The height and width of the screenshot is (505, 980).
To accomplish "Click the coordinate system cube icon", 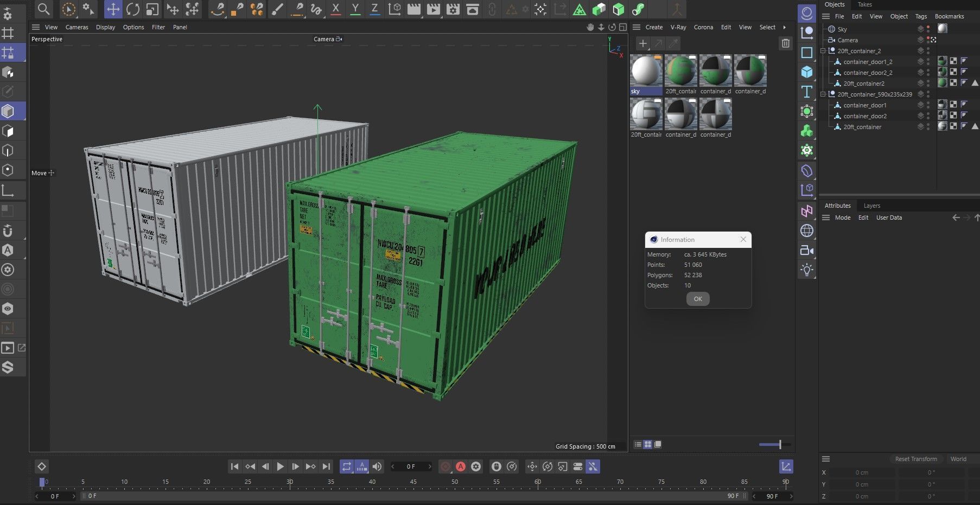I will click(394, 9).
